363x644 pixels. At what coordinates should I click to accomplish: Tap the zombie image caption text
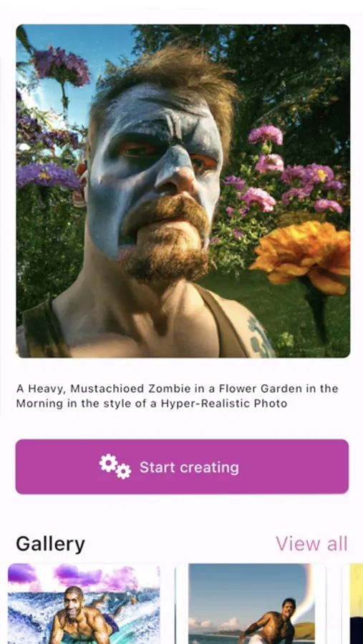[x=177, y=396]
